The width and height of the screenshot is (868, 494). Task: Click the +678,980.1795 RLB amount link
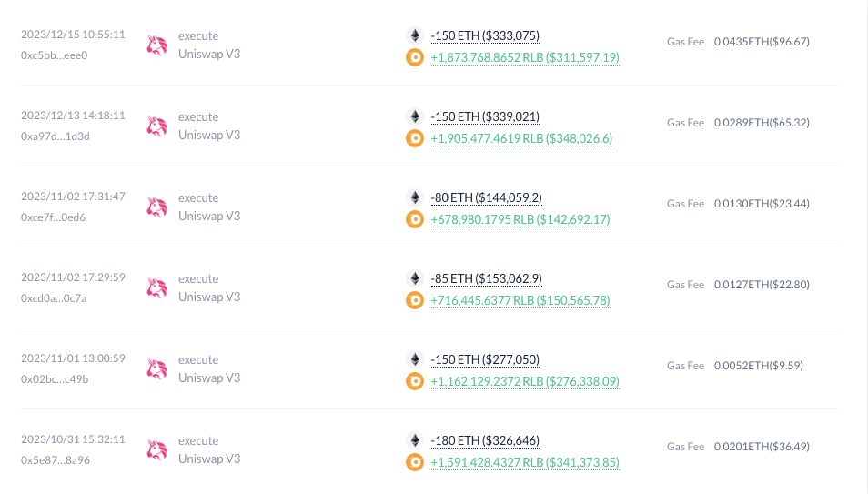[520, 219]
